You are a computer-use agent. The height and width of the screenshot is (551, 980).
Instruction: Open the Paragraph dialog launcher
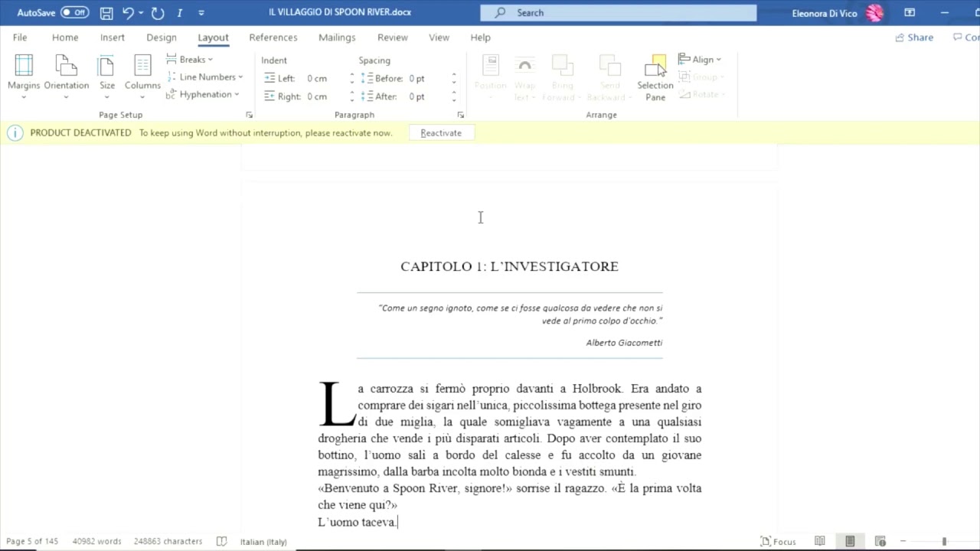pos(460,115)
